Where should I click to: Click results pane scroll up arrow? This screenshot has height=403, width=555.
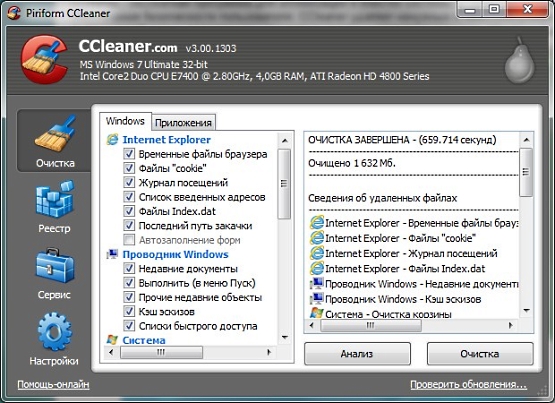(x=526, y=140)
